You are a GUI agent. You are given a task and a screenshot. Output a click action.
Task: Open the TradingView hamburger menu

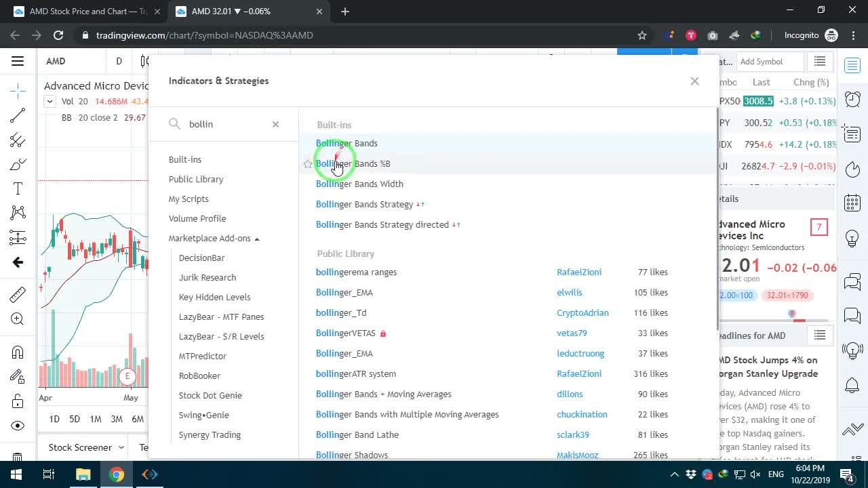pyautogui.click(x=18, y=61)
